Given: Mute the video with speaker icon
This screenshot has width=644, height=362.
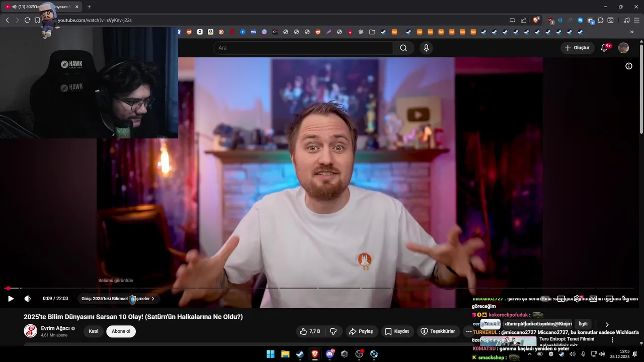Looking at the screenshot, I should [27, 299].
